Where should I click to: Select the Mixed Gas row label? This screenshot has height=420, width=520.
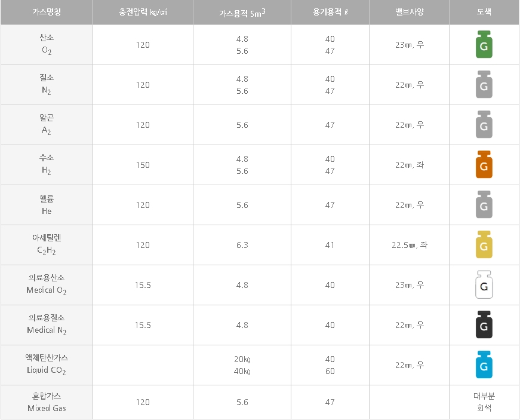[x=47, y=402]
